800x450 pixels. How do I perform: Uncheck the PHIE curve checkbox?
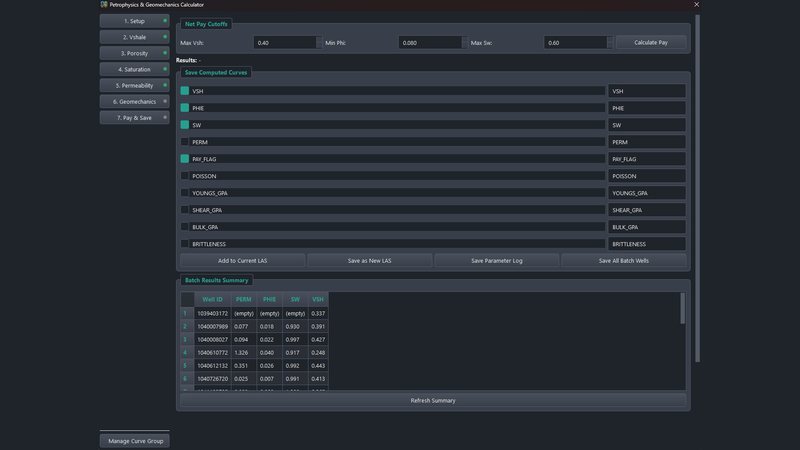[185, 108]
